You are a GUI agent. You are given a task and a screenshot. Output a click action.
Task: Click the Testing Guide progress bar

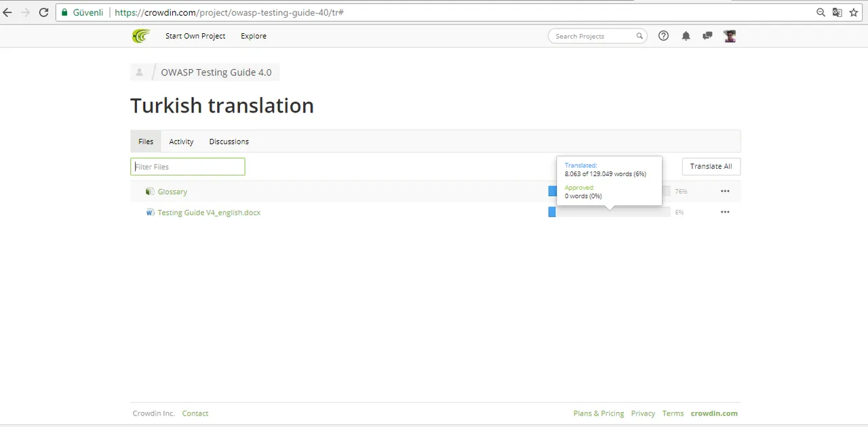click(x=610, y=212)
